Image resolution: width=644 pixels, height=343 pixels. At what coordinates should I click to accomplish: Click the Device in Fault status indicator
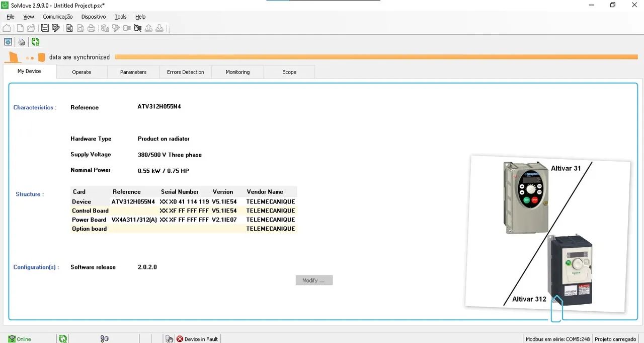[197, 339]
